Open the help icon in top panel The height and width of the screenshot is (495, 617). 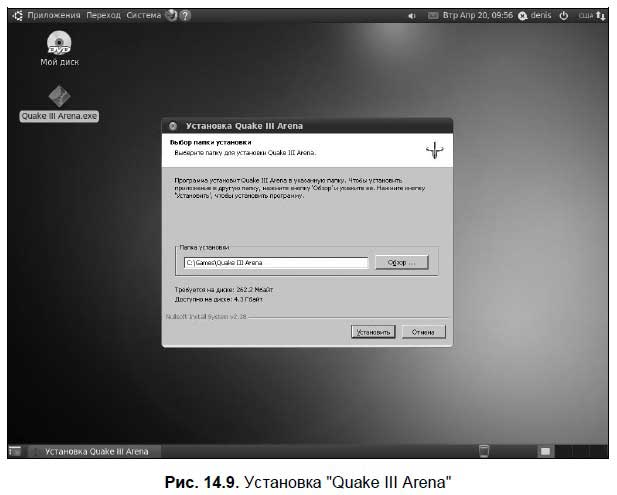tap(186, 16)
